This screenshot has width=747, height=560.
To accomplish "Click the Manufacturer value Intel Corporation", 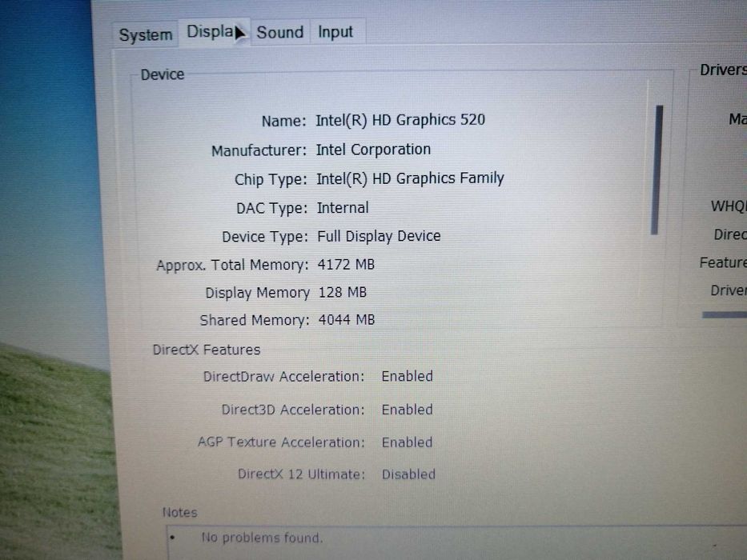I will [373, 150].
